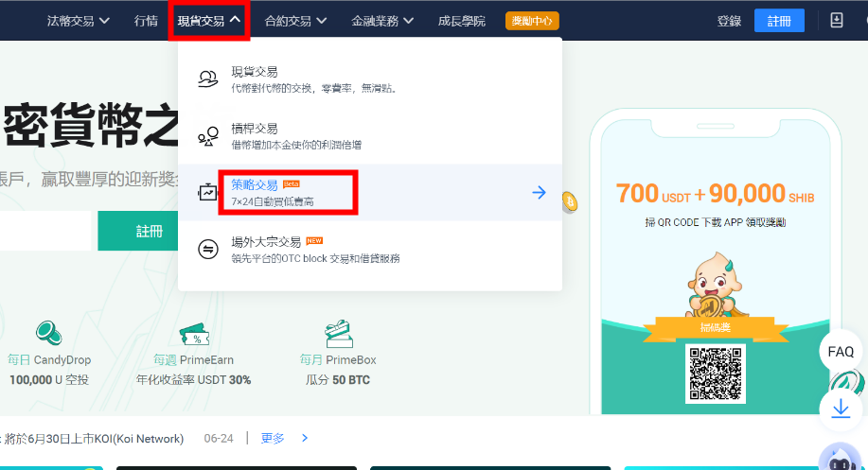Click the 更多 announcements link
Viewport: 868px width, 470px height.
[x=272, y=439]
